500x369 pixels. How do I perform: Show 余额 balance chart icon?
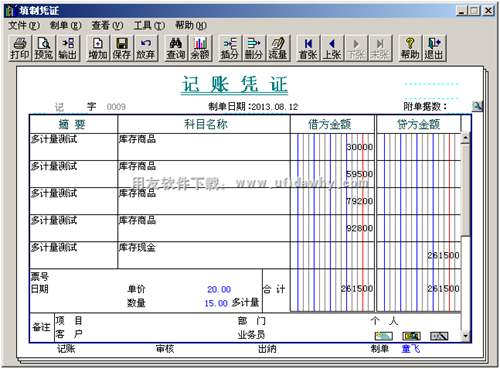200,48
